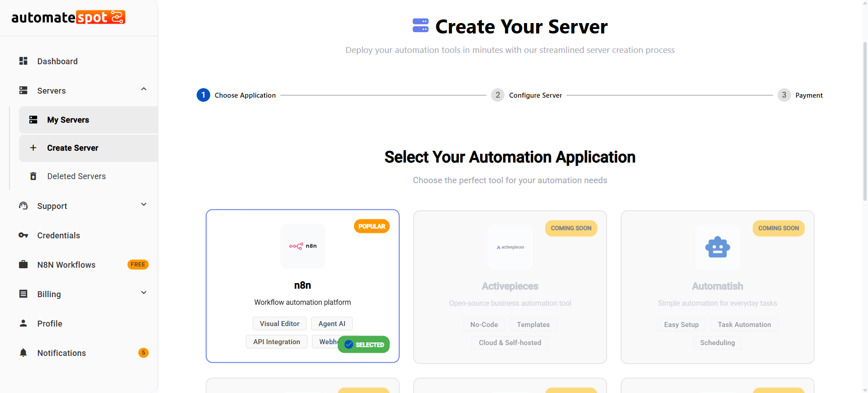The image size is (868, 393).
Task: Open the Create Server menu item
Action: (88, 148)
